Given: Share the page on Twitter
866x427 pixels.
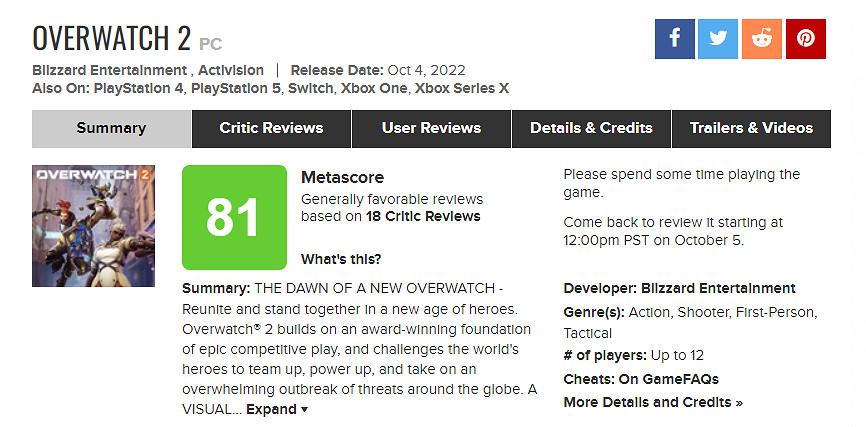Looking at the screenshot, I should pos(718,38).
